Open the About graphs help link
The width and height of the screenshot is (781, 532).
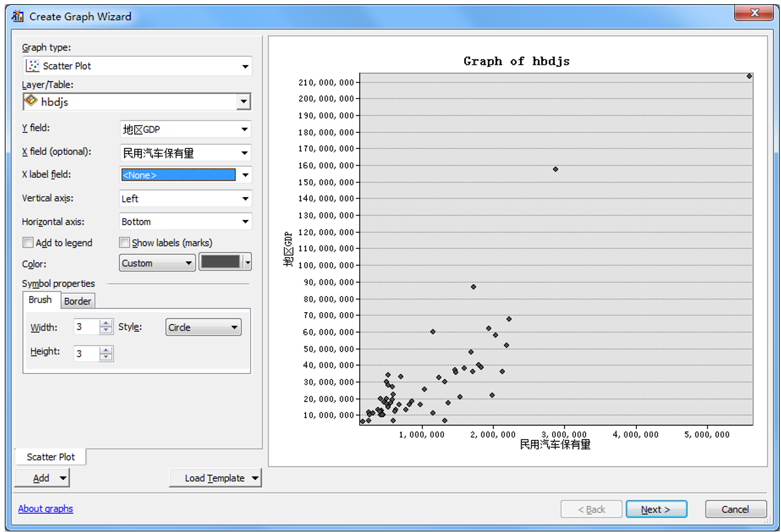coord(45,509)
